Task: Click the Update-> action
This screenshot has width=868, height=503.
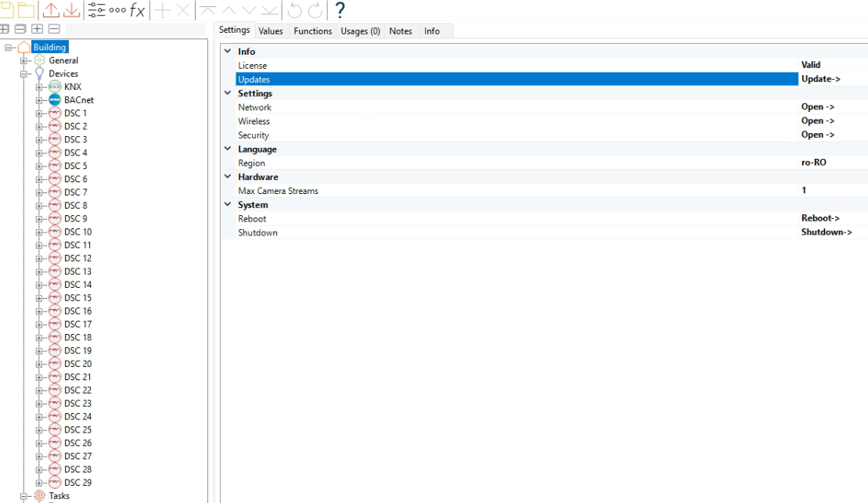Action: [820, 79]
